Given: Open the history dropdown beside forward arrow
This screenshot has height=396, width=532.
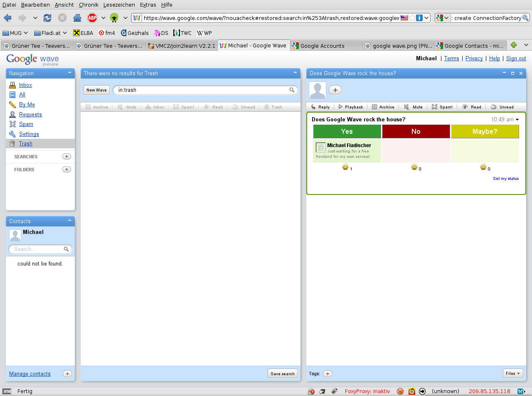Looking at the screenshot, I should pyautogui.click(x=35, y=18).
